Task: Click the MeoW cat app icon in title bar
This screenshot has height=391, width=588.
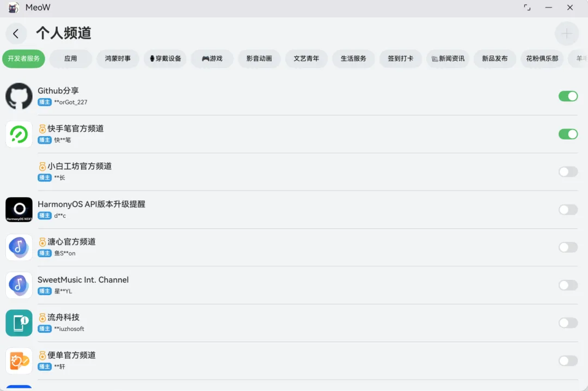Action: (x=14, y=8)
